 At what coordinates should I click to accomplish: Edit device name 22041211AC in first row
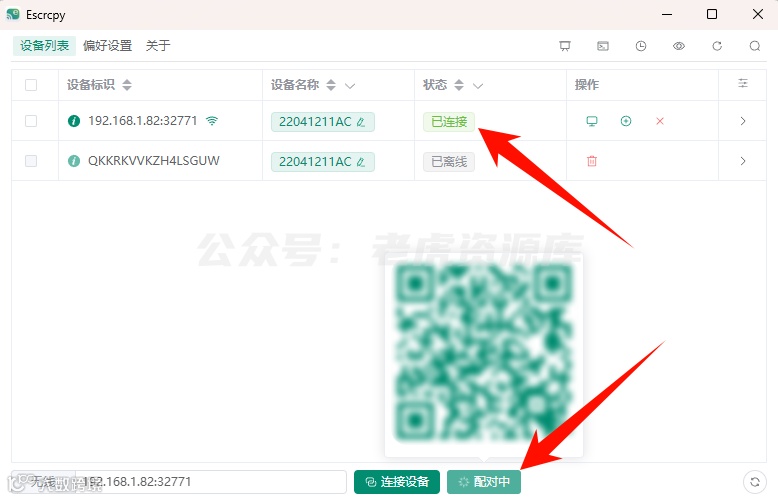tap(361, 122)
